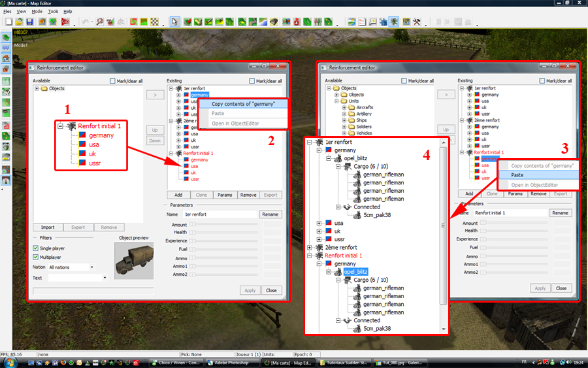Uncheck the Multiplayer filter
This screenshot has width=588, height=368.
tap(36, 257)
